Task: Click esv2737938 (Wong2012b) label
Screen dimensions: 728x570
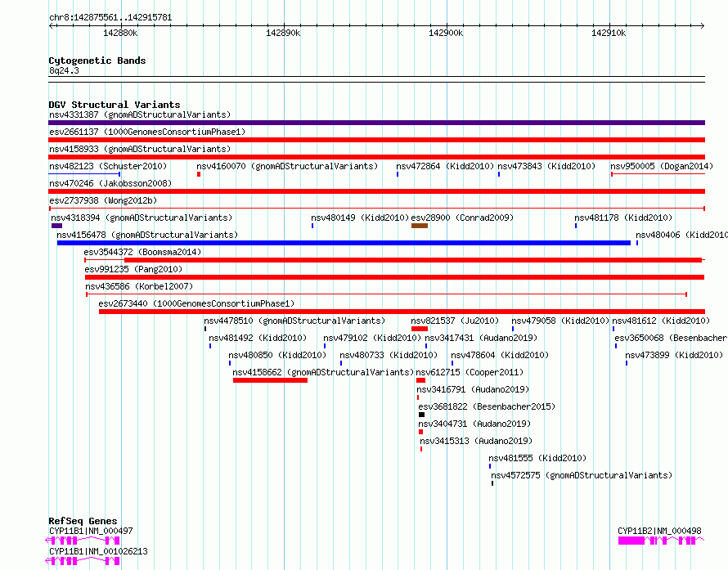Action: click(103, 200)
